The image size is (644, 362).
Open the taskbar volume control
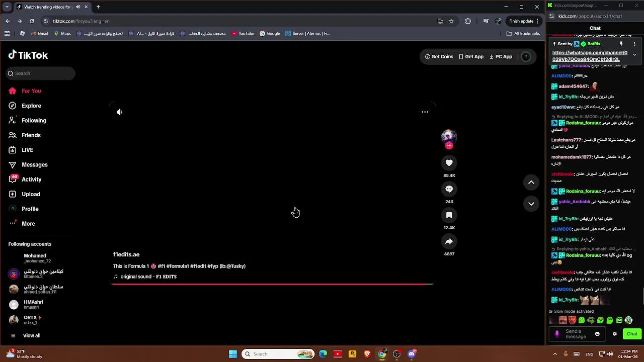click(610, 354)
